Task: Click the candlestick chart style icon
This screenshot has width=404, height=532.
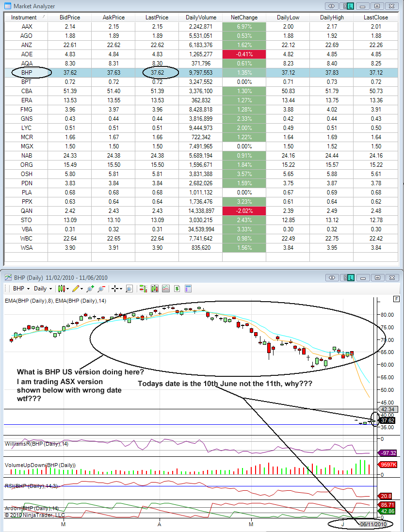Action: 62,289
